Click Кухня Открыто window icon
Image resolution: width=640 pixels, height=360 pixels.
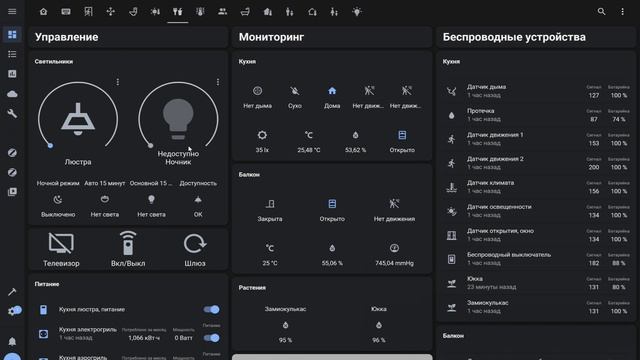point(402,135)
